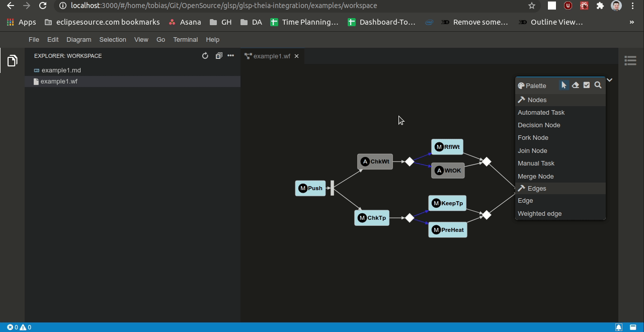Image resolution: width=644 pixels, height=332 pixels.
Task: Refresh the workspace explorer
Action: click(205, 56)
